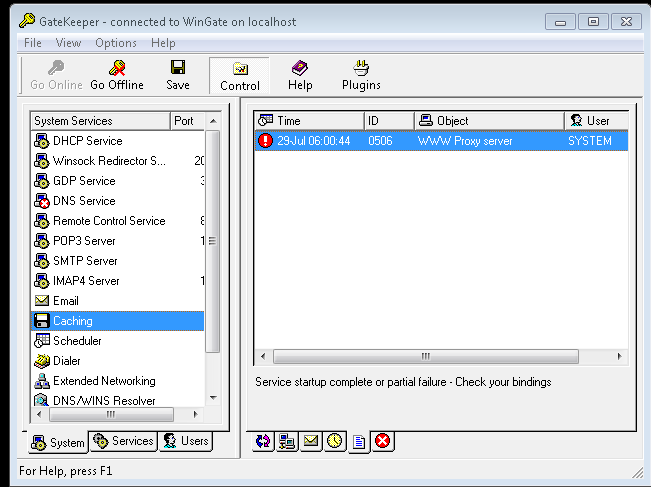Image resolution: width=651 pixels, height=487 pixels.
Task: Open the clock history tab icon
Action: point(335,441)
